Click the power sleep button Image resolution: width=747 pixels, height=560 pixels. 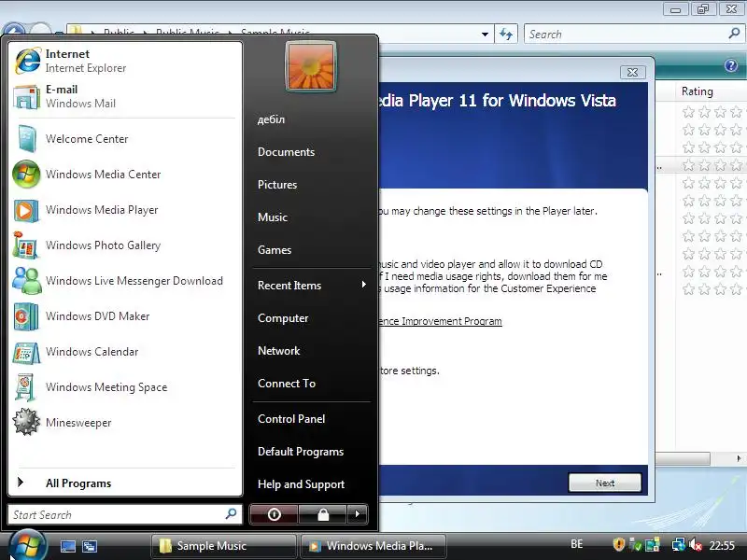[x=274, y=514]
